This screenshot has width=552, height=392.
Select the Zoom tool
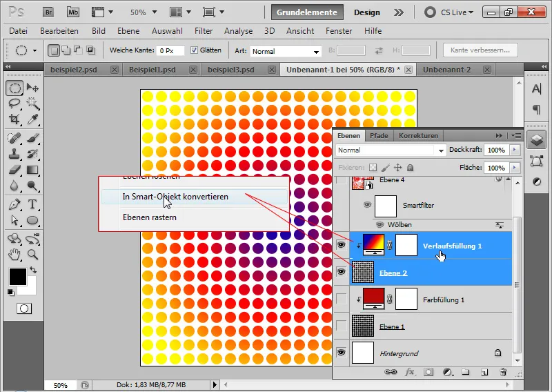32,254
